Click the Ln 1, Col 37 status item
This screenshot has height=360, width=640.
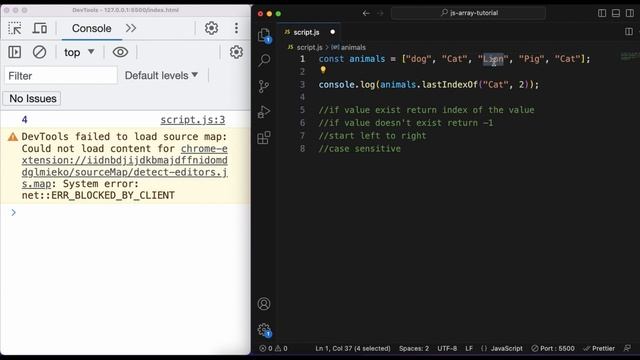click(x=353, y=348)
